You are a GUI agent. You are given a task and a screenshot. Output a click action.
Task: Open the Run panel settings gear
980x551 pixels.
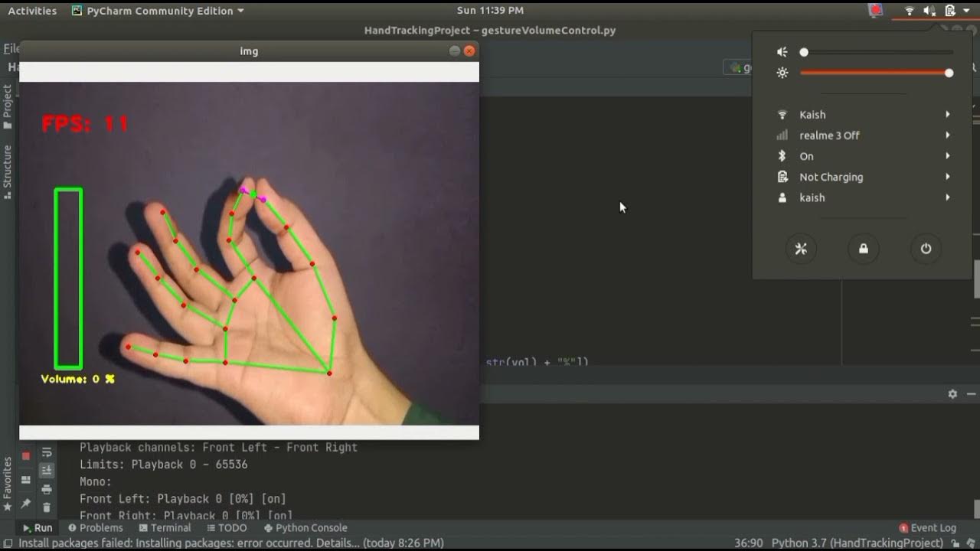(x=952, y=393)
